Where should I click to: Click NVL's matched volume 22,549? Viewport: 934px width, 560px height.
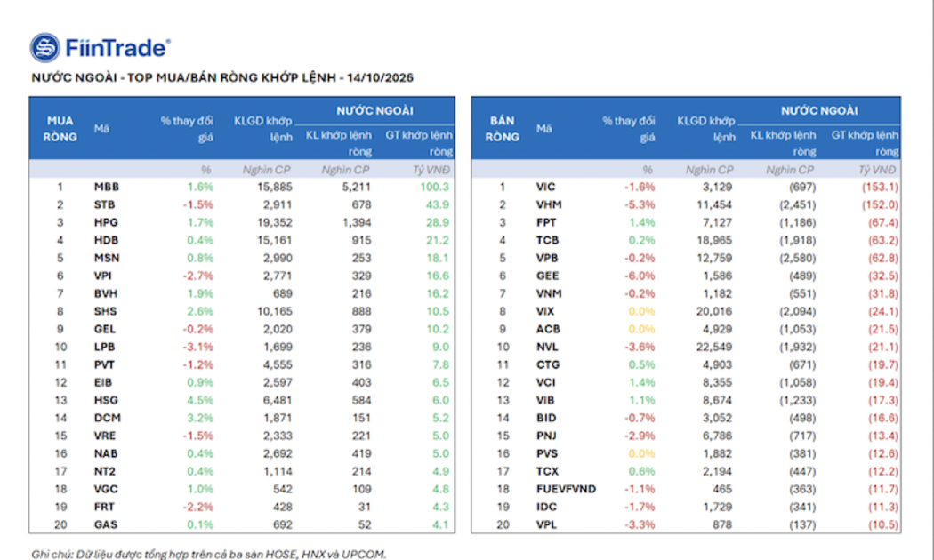(714, 347)
